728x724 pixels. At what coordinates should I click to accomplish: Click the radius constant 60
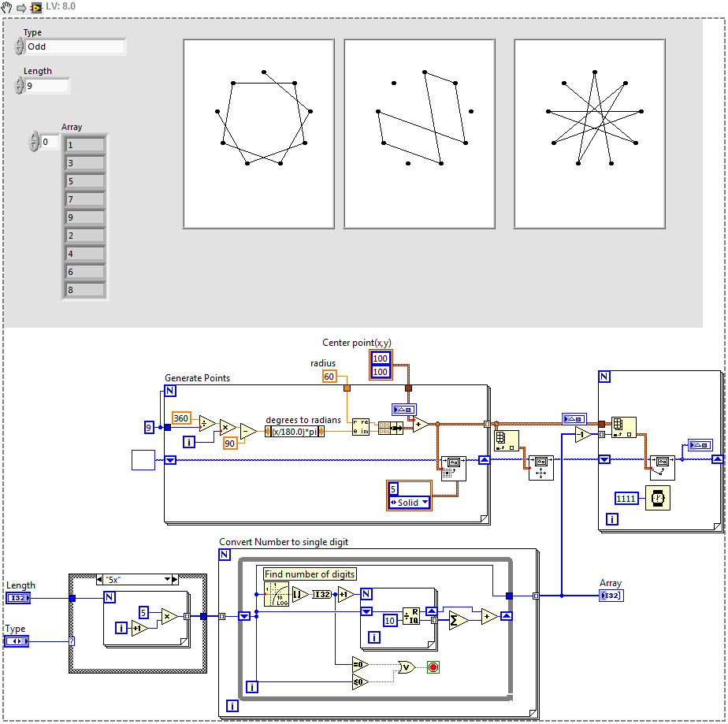329,377
